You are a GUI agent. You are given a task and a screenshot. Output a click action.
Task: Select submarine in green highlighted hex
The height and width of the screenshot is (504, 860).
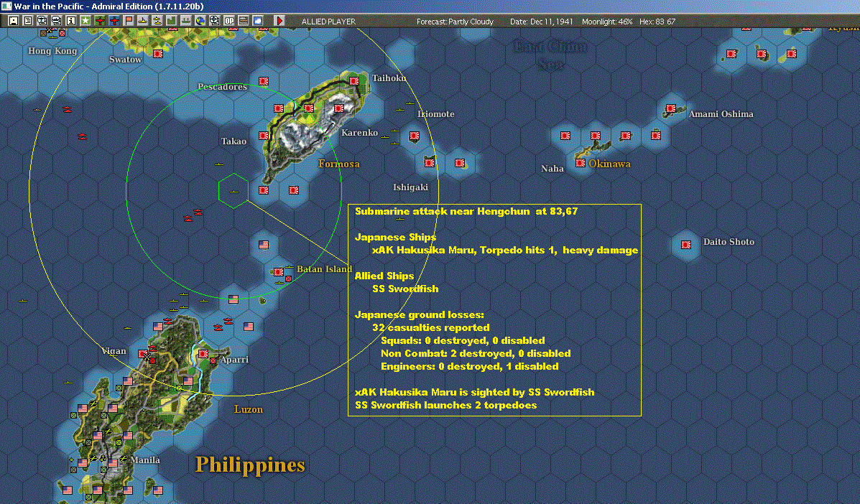[234, 192]
